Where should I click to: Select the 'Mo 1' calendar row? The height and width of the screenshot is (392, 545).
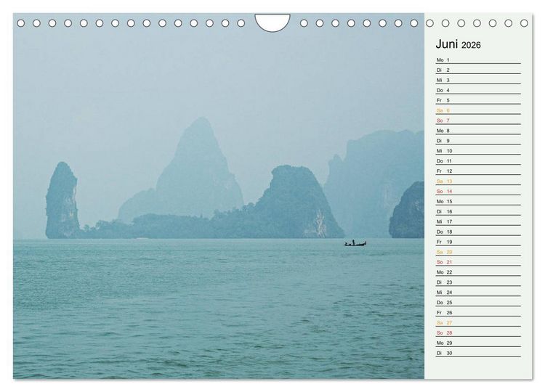478,60
